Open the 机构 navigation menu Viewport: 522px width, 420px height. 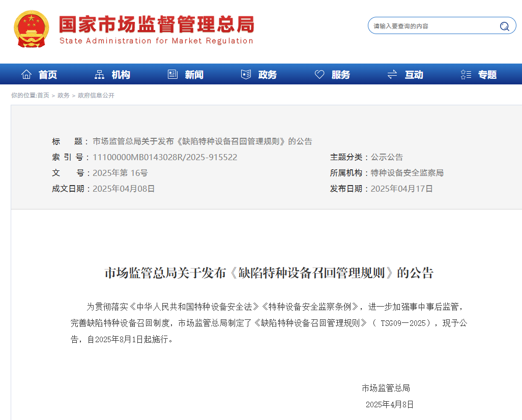[x=121, y=75]
